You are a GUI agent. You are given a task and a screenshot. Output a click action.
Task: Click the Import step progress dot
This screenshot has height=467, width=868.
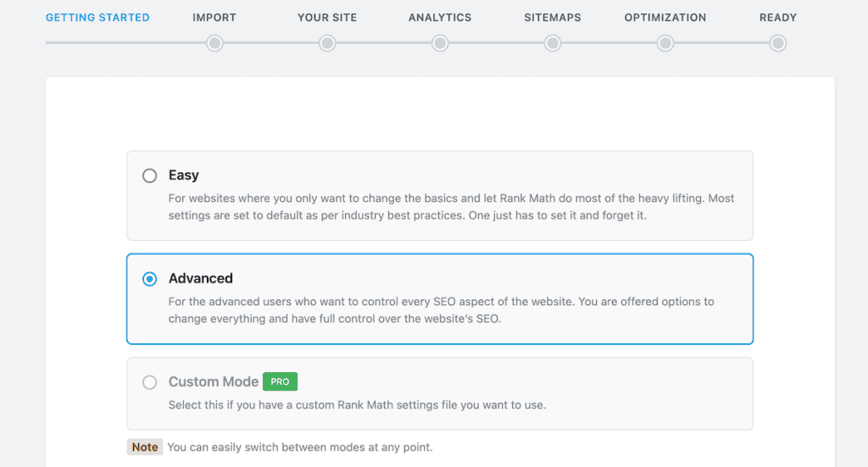coord(214,43)
